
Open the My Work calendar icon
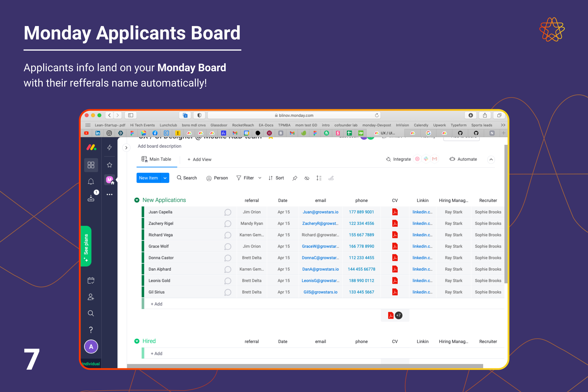coord(91,280)
